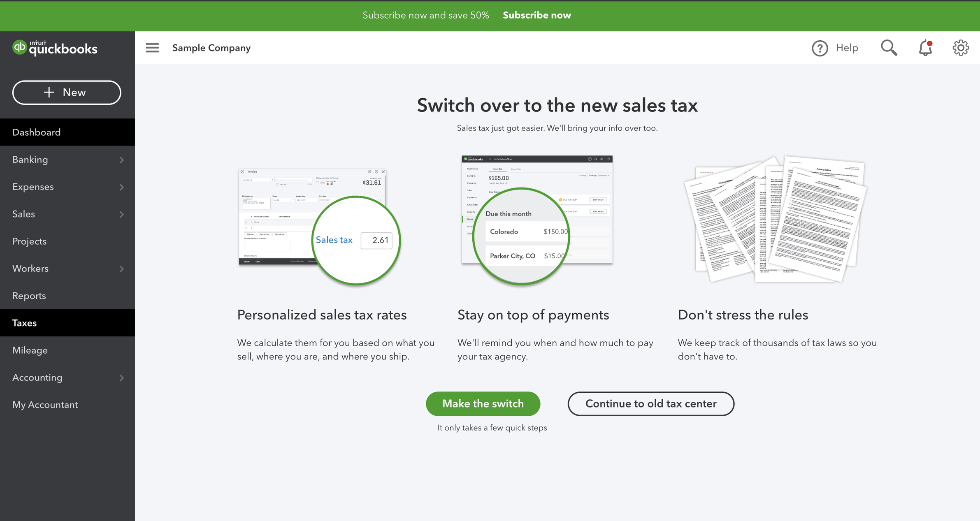Click Continue to old tax center
The width and height of the screenshot is (980, 521).
point(651,404)
